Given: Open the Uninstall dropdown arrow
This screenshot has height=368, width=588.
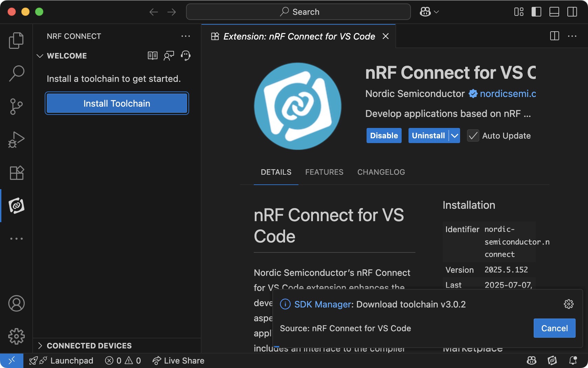Looking at the screenshot, I should [455, 136].
